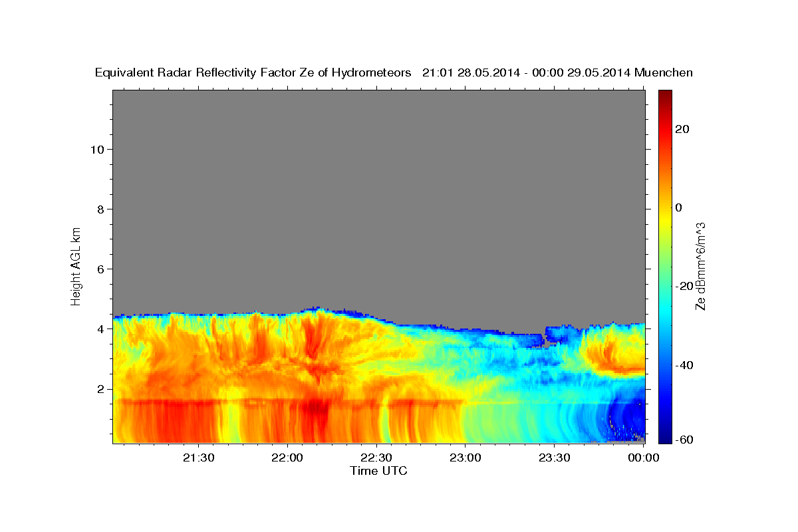The image size is (798, 532).
Task: Click the 21:30 time tick label
Action: coord(199,458)
